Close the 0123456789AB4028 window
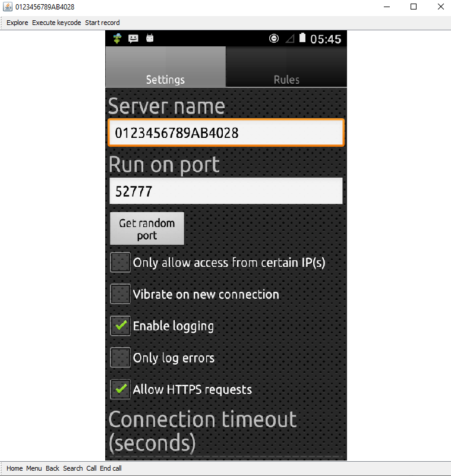 click(x=441, y=7)
